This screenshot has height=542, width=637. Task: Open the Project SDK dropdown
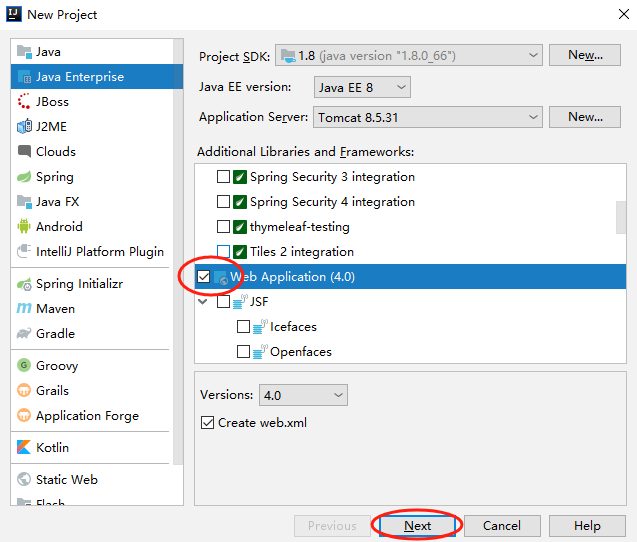(x=409, y=55)
